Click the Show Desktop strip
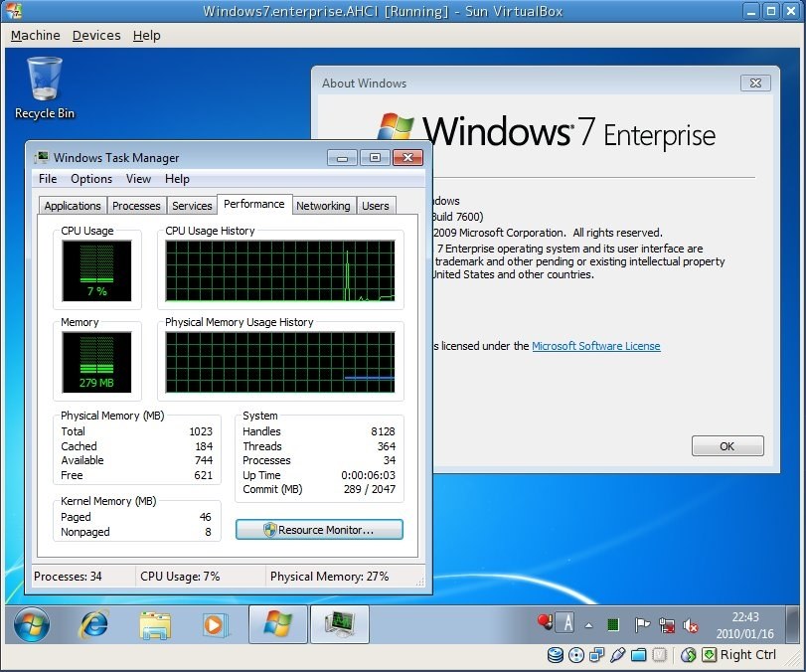This screenshot has height=672, width=806. pos(793,624)
